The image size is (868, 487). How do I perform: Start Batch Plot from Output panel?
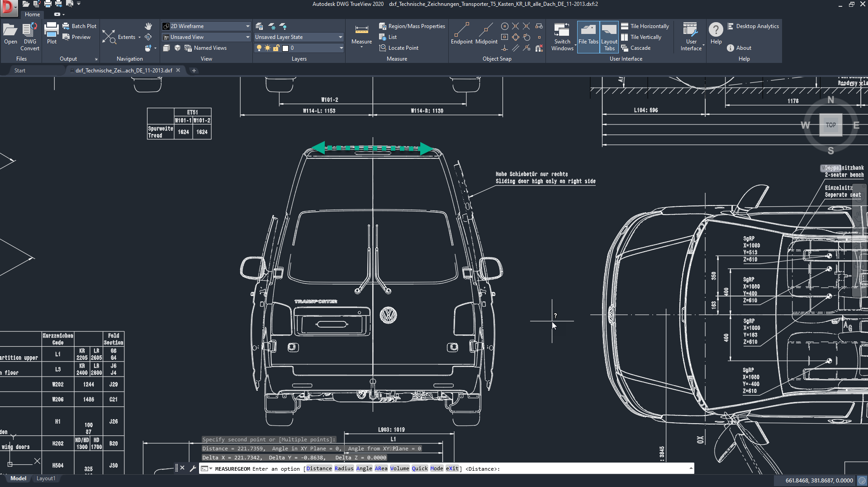(x=80, y=26)
